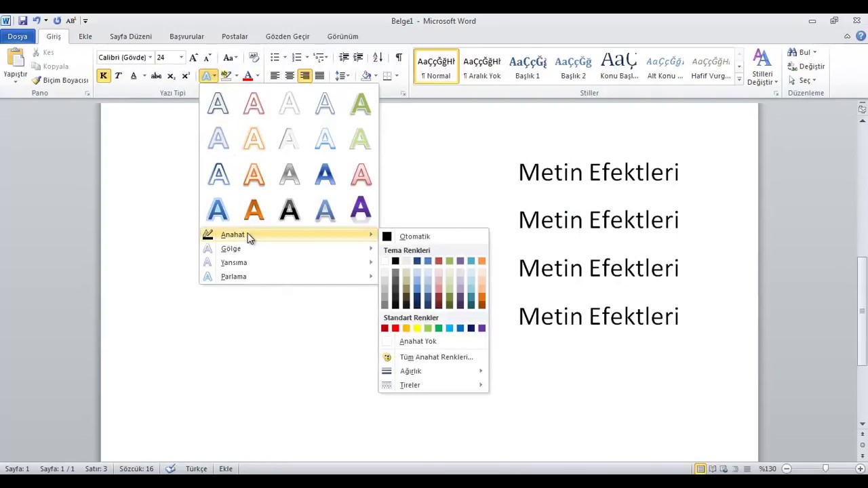Apply Başlık 1 style
This screenshot has width=868, height=488.
[528, 67]
